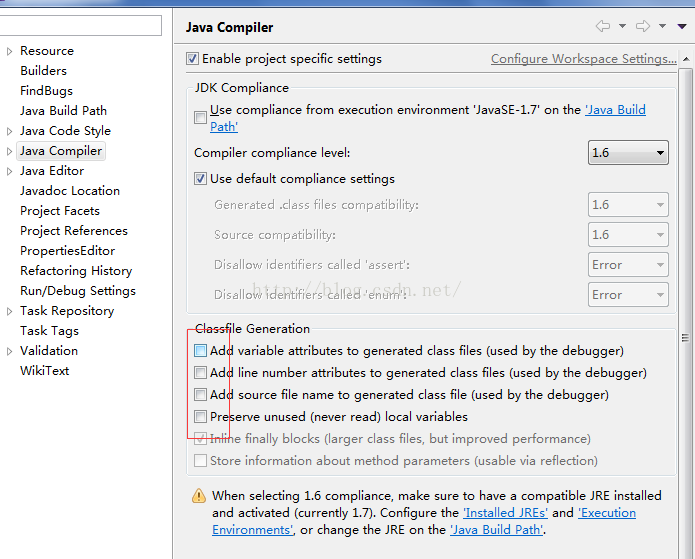Click the forward navigation arrow icon
Screen dimensions: 695x559
click(643, 26)
